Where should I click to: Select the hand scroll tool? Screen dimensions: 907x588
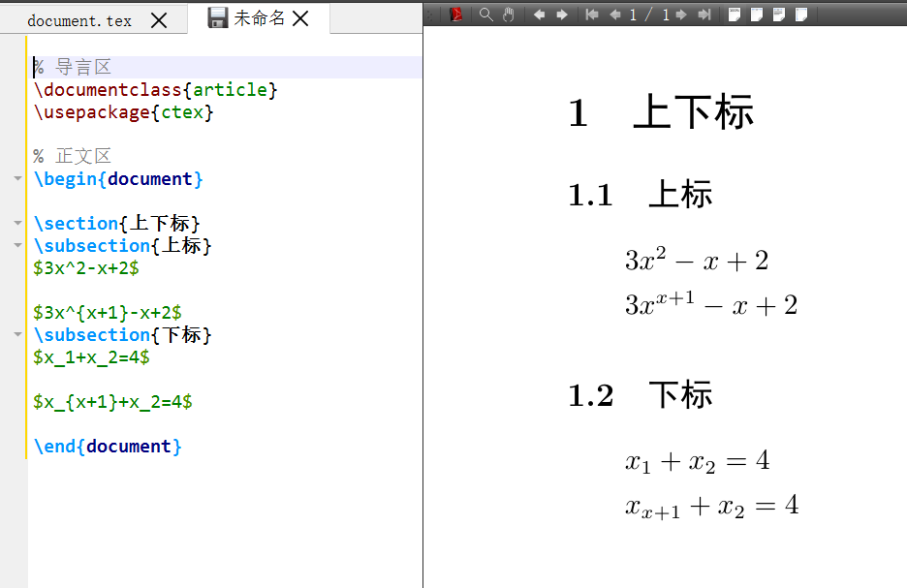click(x=509, y=15)
